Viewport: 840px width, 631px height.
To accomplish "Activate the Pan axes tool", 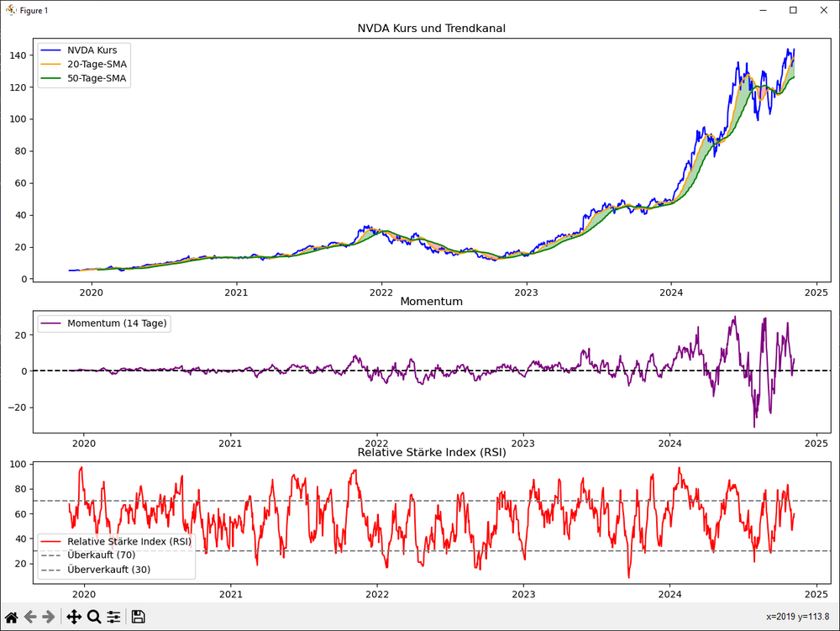I will 74,617.
